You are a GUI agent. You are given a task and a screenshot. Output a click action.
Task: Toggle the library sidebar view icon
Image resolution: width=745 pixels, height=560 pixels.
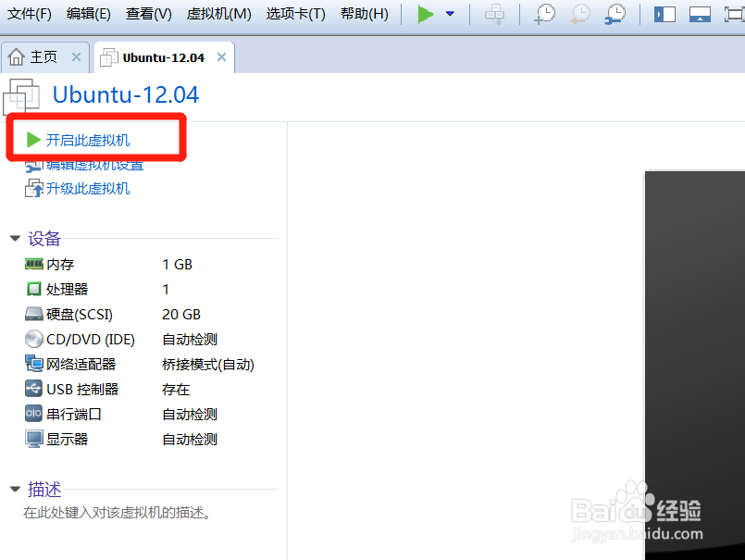664,14
